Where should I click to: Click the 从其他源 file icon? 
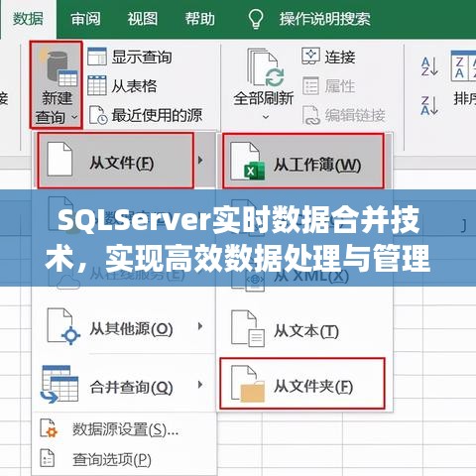click(x=63, y=327)
